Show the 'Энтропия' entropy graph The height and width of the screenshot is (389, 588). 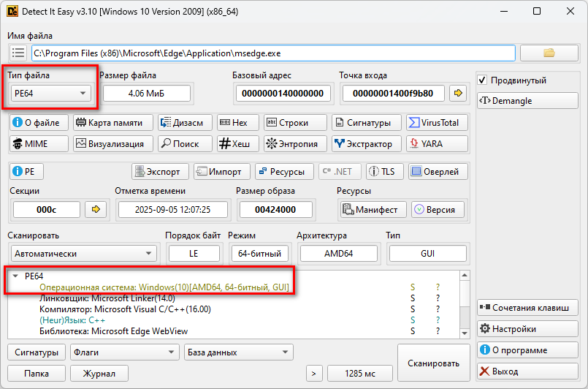click(295, 143)
